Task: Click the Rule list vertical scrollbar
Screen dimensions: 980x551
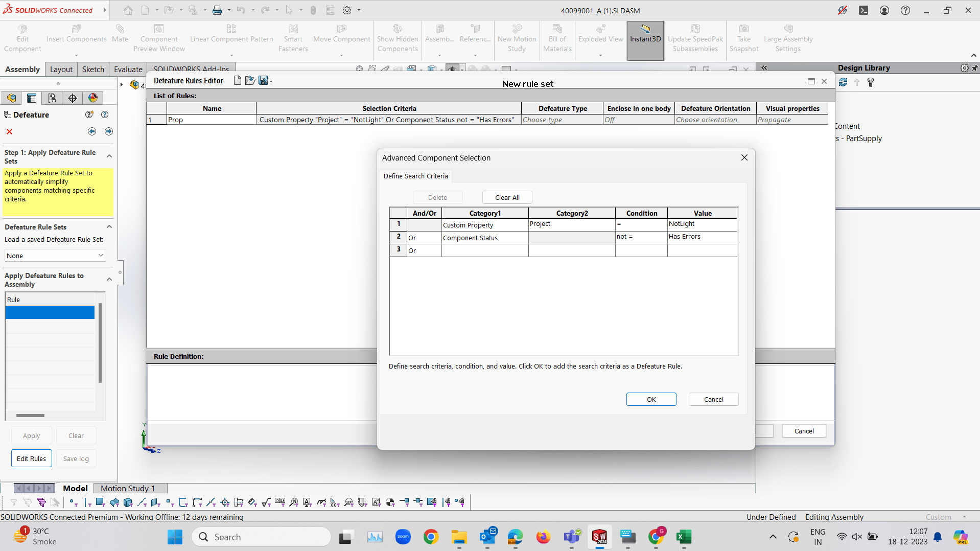Action: tap(100, 342)
